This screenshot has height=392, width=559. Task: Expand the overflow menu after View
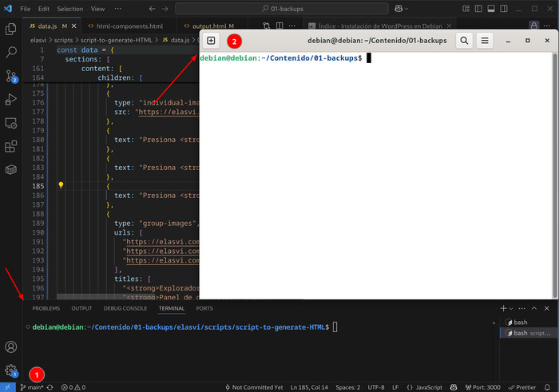tap(118, 9)
